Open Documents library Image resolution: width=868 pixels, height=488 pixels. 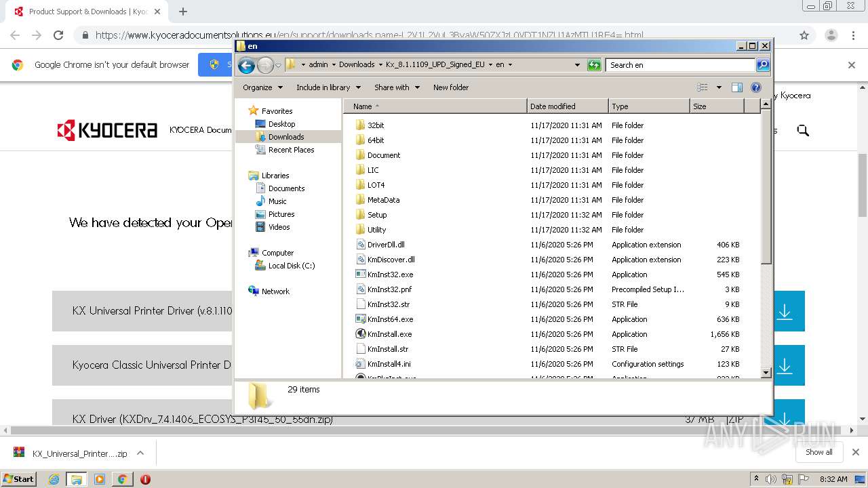coord(286,188)
